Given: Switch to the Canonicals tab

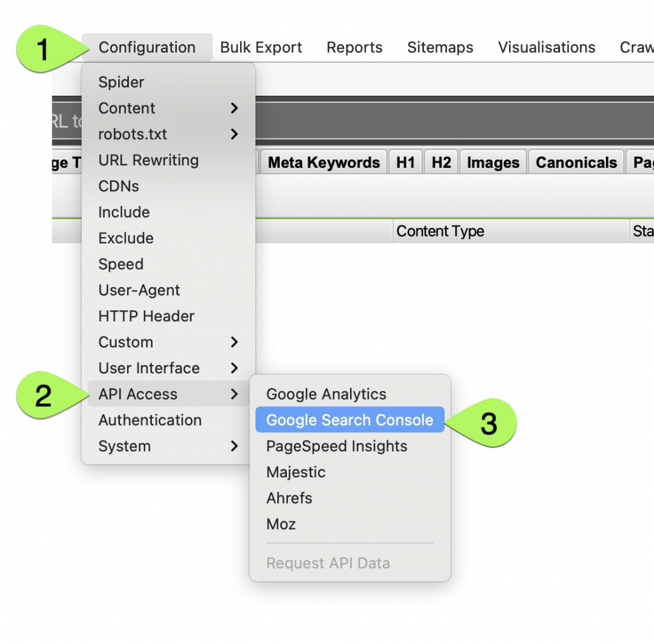Looking at the screenshot, I should click(576, 162).
